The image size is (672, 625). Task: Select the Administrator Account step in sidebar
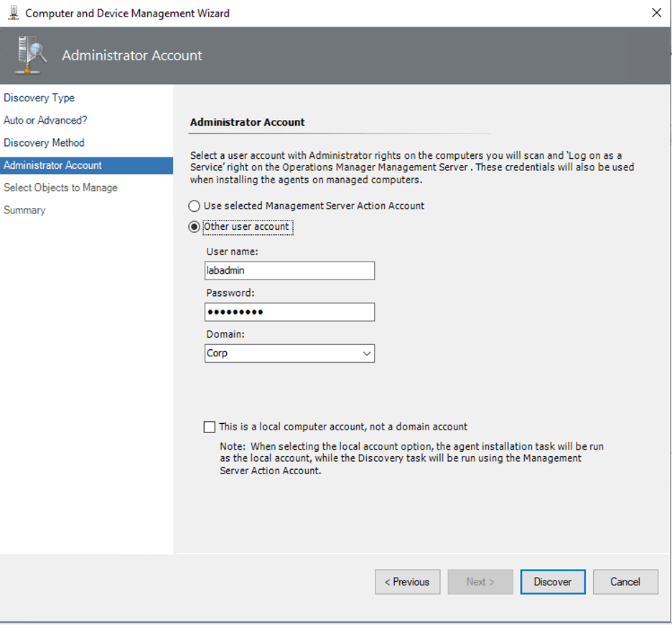coord(52,165)
